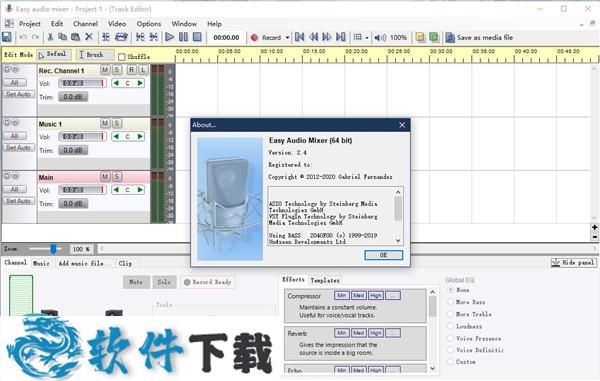Open the Record dropdown arrow
This screenshot has height=381, width=600.
[287, 37]
